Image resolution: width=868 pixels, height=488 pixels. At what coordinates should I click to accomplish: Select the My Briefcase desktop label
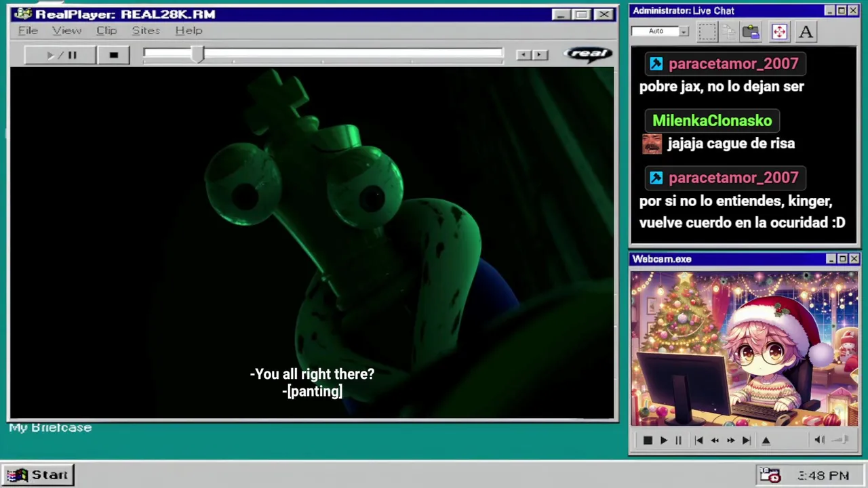coord(50,428)
